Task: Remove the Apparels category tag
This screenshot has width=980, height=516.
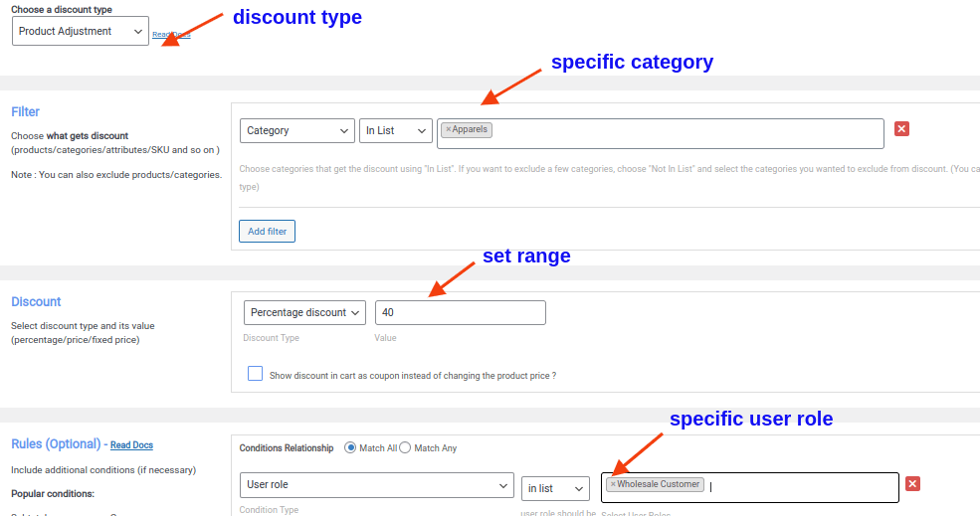Action: [x=449, y=130]
